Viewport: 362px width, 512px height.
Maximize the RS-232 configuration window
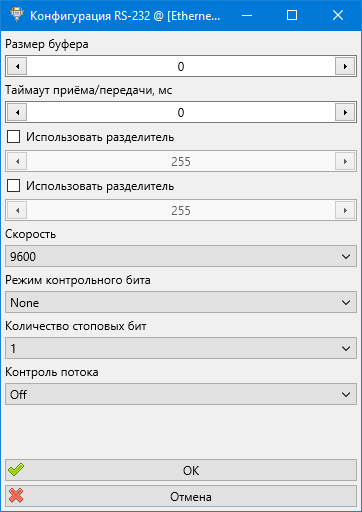pyautogui.click(x=292, y=15)
